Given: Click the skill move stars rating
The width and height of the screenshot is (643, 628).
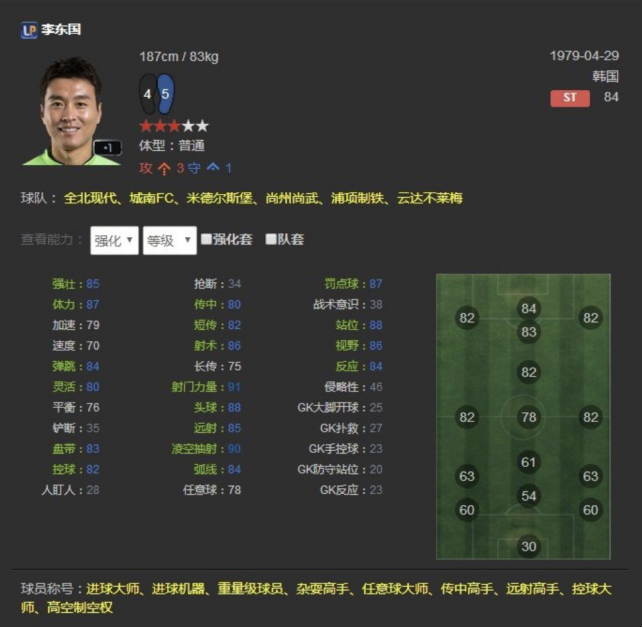Looking at the screenshot, I should [174, 126].
